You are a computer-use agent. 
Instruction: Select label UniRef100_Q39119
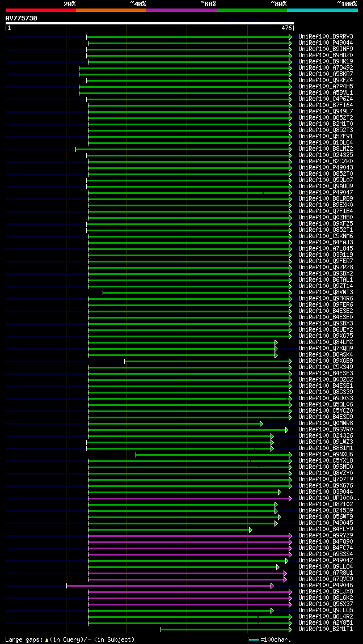(326, 255)
